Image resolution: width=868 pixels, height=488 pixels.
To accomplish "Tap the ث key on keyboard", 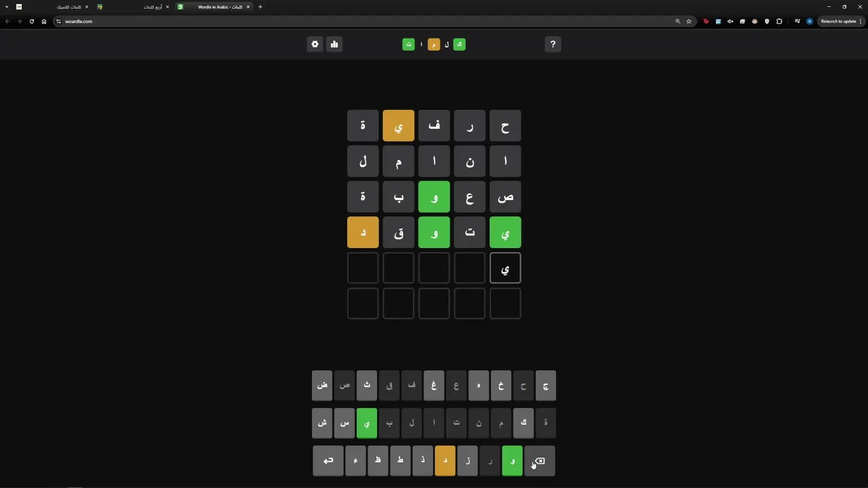I will [x=367, y=385].
